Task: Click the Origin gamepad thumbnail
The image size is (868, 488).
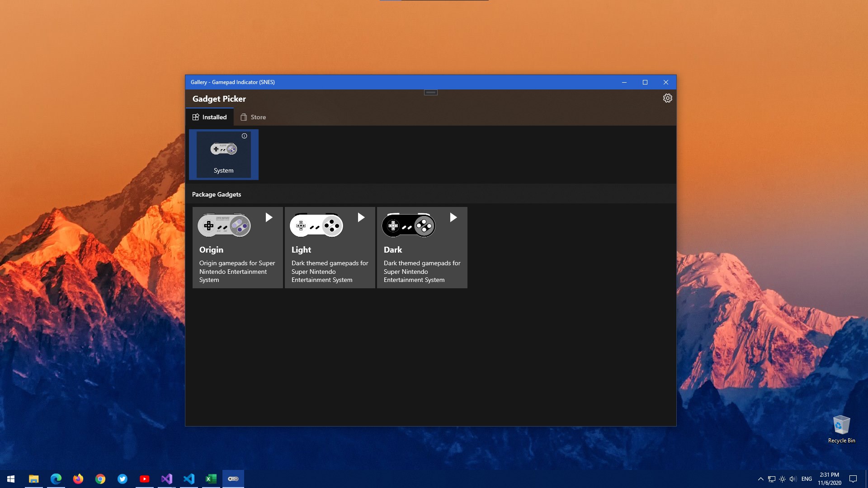Action: click(224, 225)
